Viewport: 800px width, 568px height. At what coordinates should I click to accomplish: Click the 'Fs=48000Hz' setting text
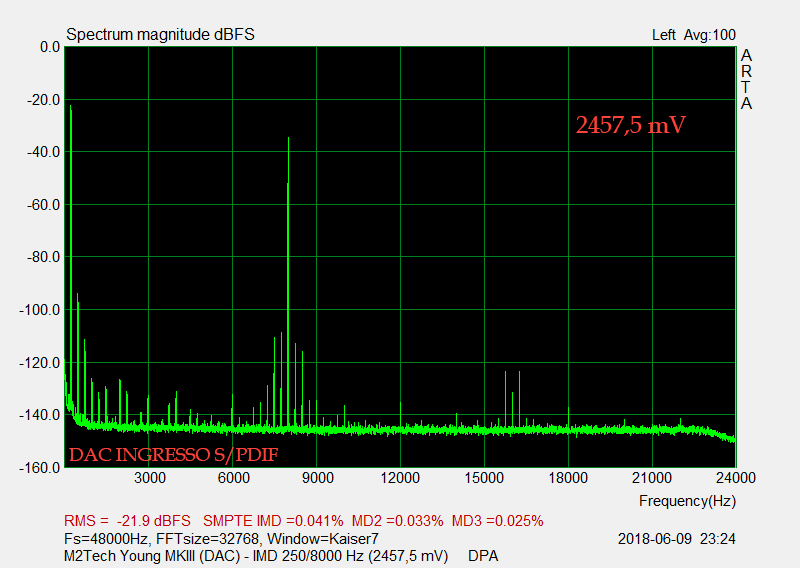107,539
